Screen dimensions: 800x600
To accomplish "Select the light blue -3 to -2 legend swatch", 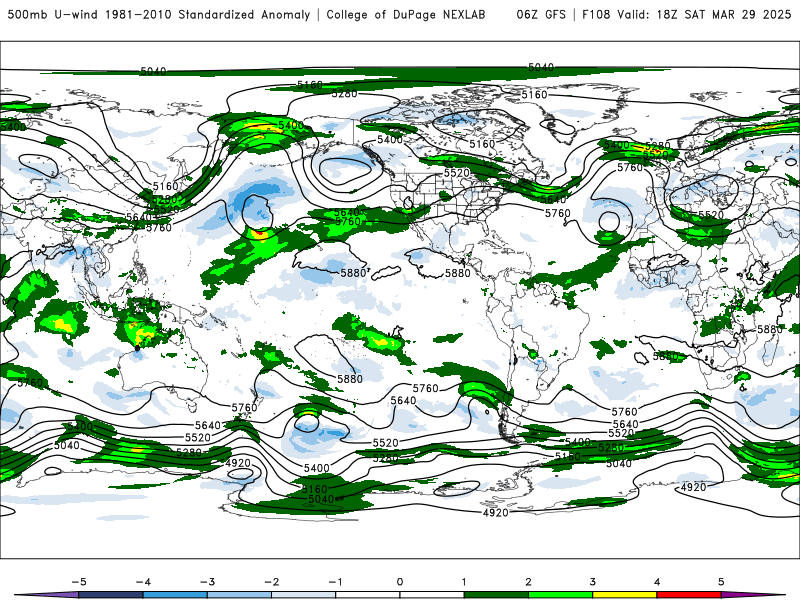I will [x=239, y=595].
